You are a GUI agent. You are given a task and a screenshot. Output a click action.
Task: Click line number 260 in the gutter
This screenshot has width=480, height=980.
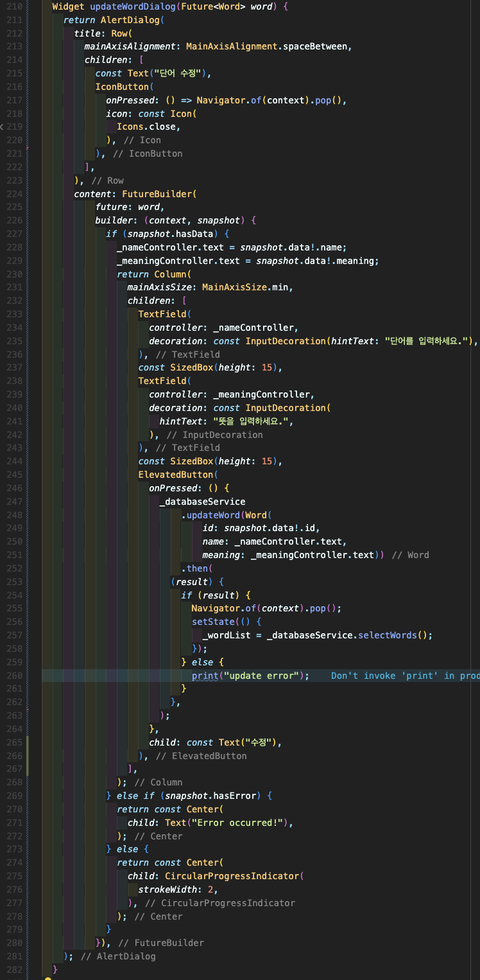(15, 676)
